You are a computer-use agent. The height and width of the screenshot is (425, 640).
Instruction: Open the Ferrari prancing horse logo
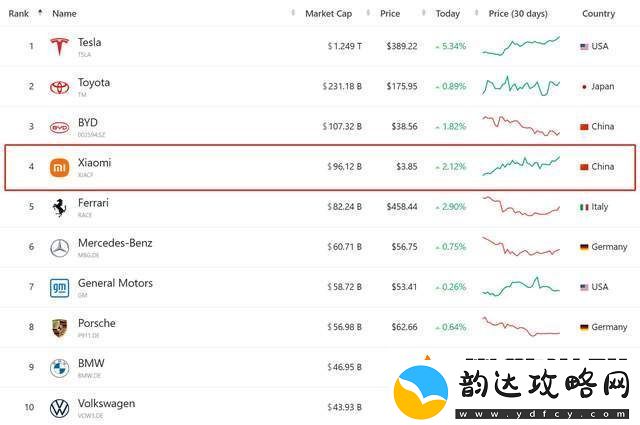tap(60, 207)
